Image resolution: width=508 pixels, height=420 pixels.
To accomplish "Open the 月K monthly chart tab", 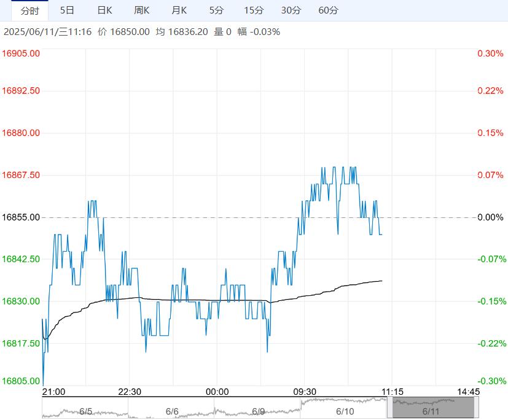I will (x=179, y=10).
